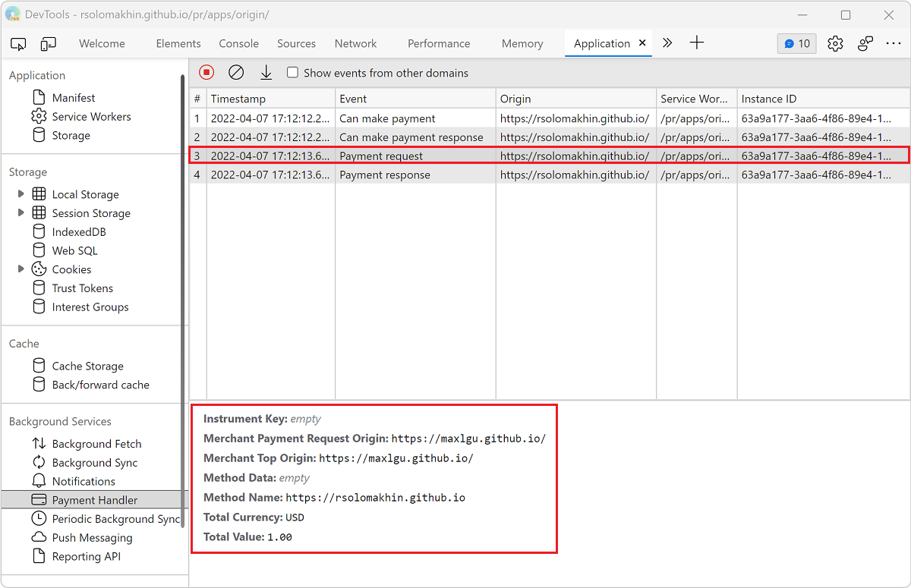Viewport: 911px width, 588px height.
Task: Select the inspect element cursor icon
Action: click(x=18, y=43)
